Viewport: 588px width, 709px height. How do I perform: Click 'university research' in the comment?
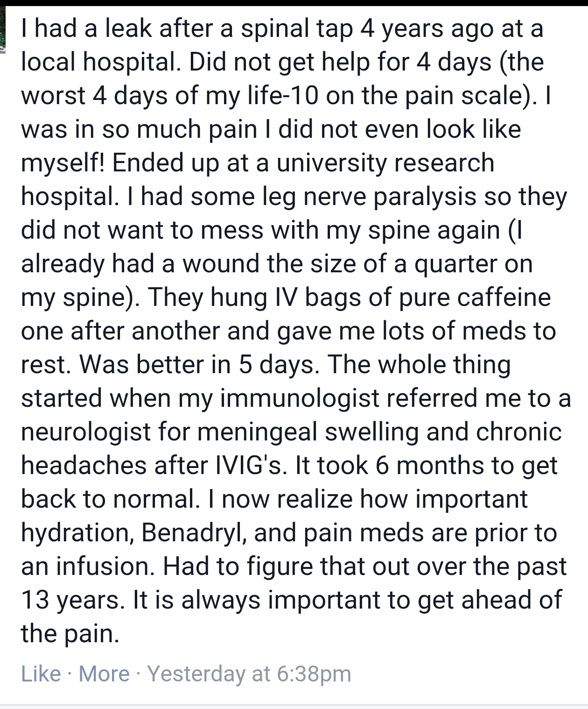385,163
